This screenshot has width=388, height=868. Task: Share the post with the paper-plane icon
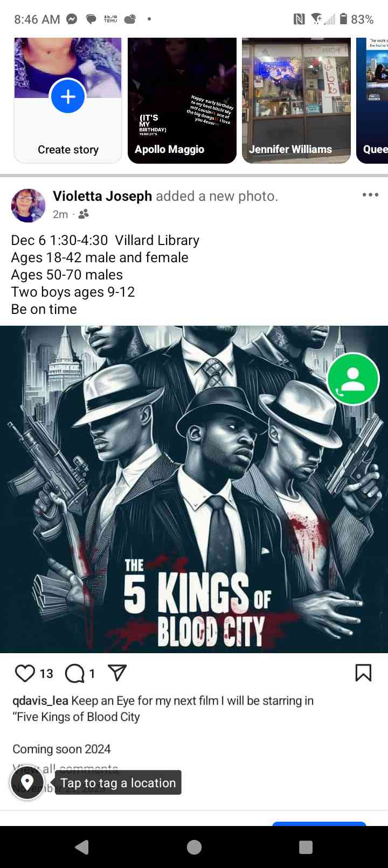pyautogui.click(x=117, y=673)
